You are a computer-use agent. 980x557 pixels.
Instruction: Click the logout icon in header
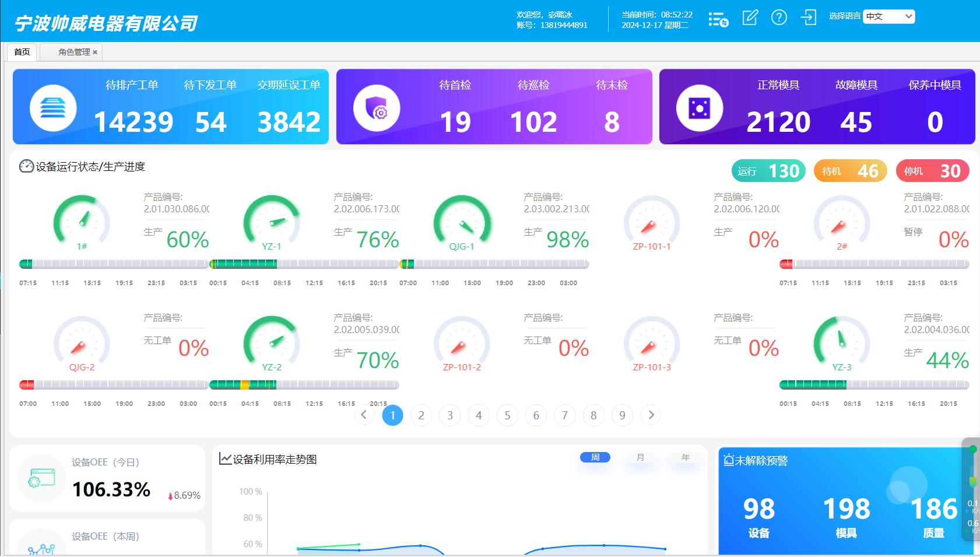click(x=809, y=17)
